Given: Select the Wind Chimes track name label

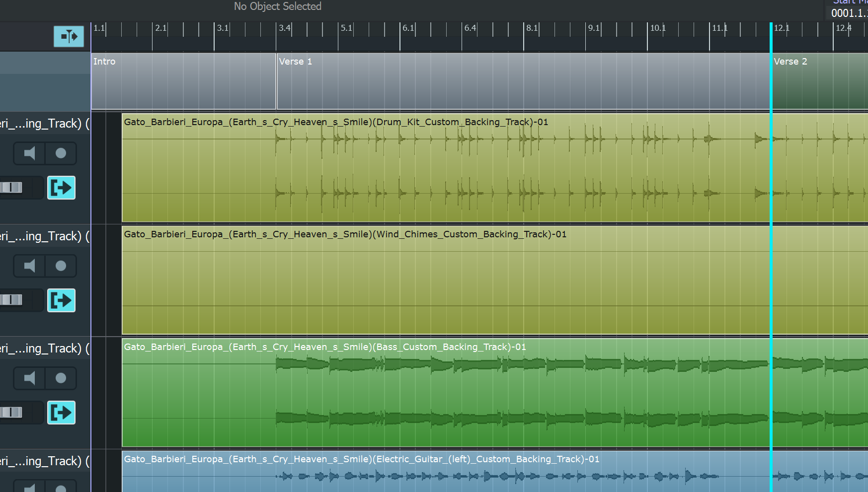Looking at the screenshot, I should coord(45,236).
